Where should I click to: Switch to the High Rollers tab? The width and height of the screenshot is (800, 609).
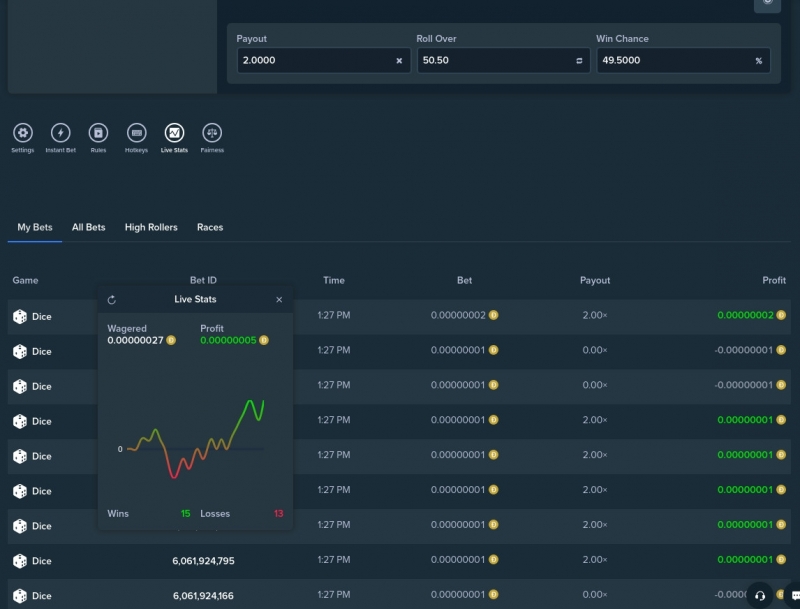tap(151, 227)
